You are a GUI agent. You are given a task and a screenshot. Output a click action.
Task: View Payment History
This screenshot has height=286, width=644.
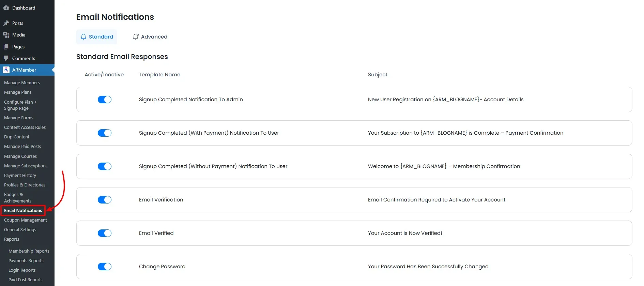point(20,175)
